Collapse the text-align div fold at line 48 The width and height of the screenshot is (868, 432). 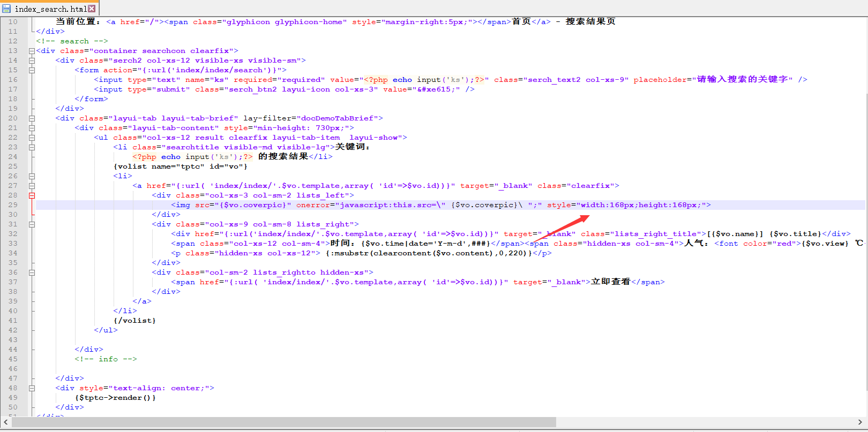click(32, 388)
